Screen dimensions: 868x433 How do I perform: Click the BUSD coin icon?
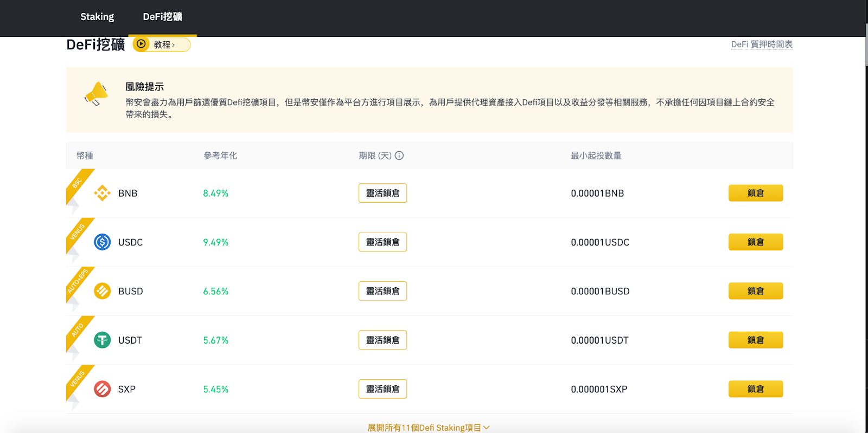click(102, 291)
